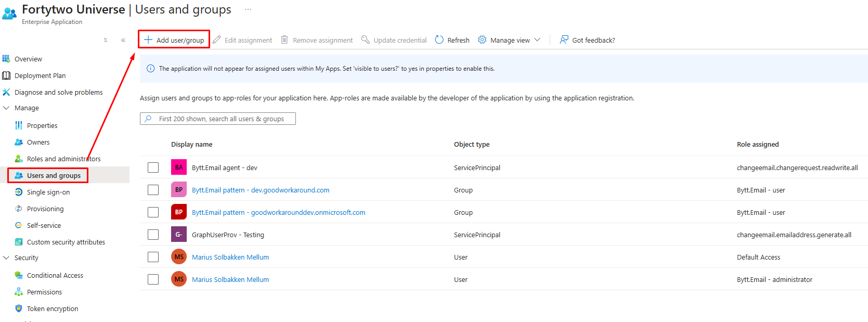Image resolution: width=868 pixels, height=322 pixels.
Task: Click the Diagnose and solve problems wrench icon
Action: pyautogui.click(x=6, y=92)
